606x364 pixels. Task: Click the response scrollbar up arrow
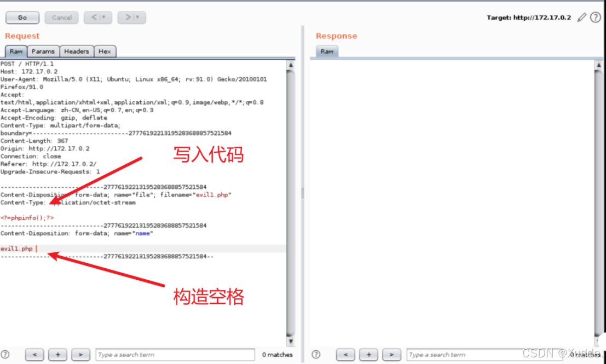point(599,65)
